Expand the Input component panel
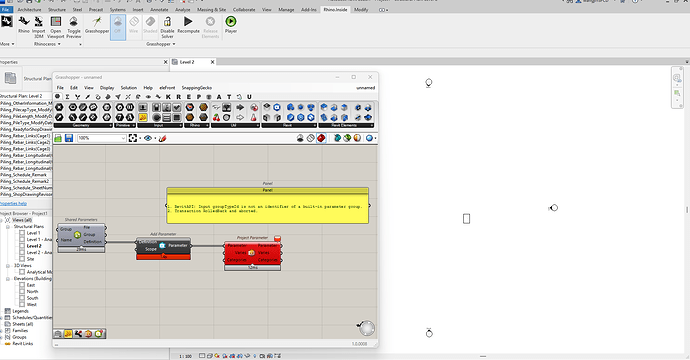 click(160, 125)
